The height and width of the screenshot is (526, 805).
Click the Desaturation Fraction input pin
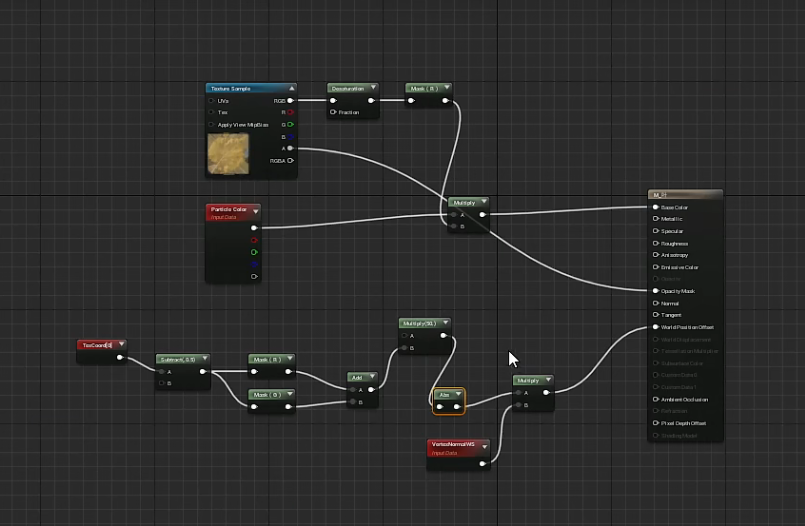[x=334, y=112]
